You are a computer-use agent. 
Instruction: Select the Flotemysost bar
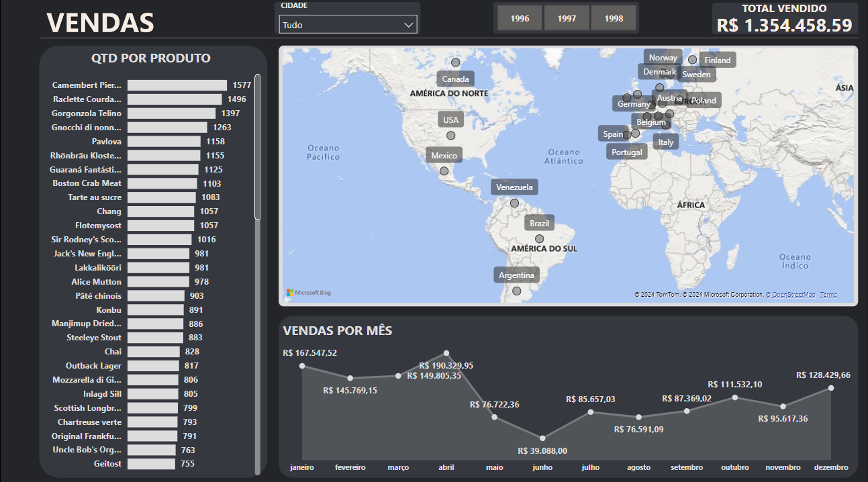tap(160, 226)
